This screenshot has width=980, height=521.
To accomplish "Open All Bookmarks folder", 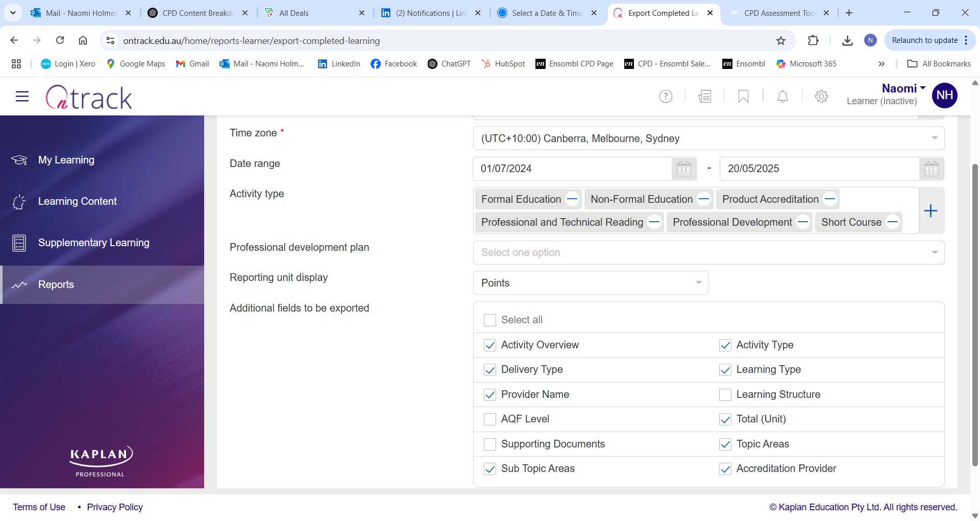I will click(x=939, y=64).
